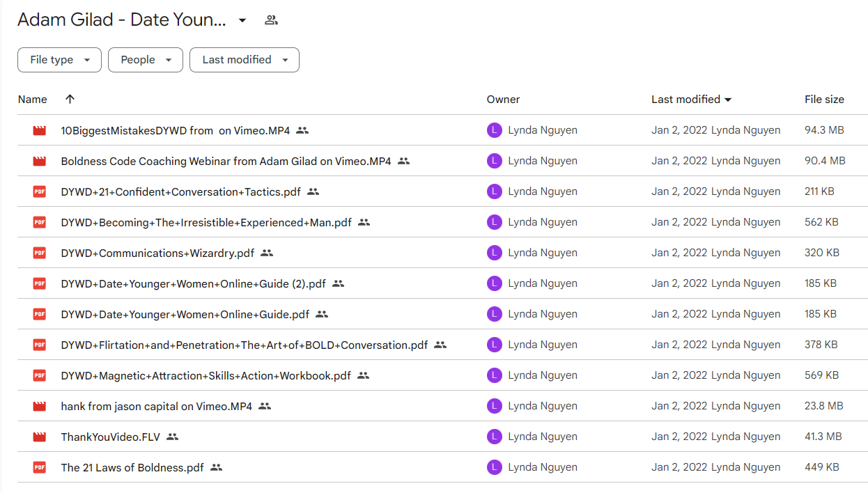Click video icon for Boldness Code Coaching Webinar
The height and width of the screenshot is (493, 868).
39,161
